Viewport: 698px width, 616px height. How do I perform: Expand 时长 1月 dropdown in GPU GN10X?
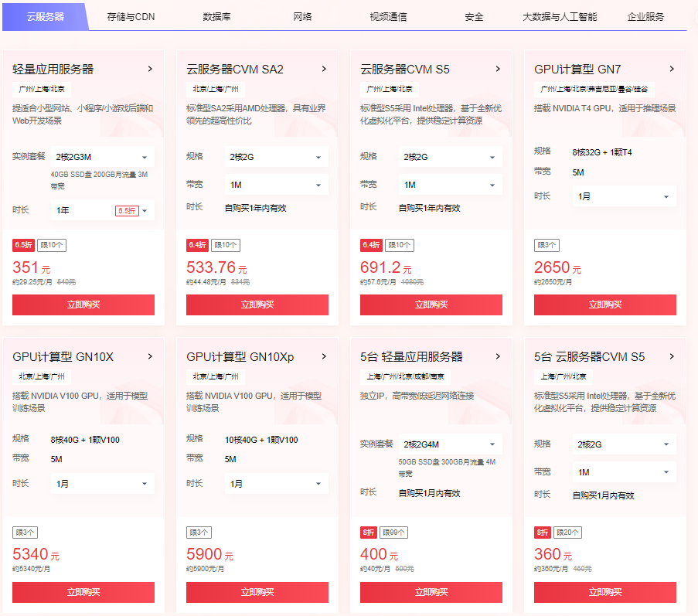point(102,484)
